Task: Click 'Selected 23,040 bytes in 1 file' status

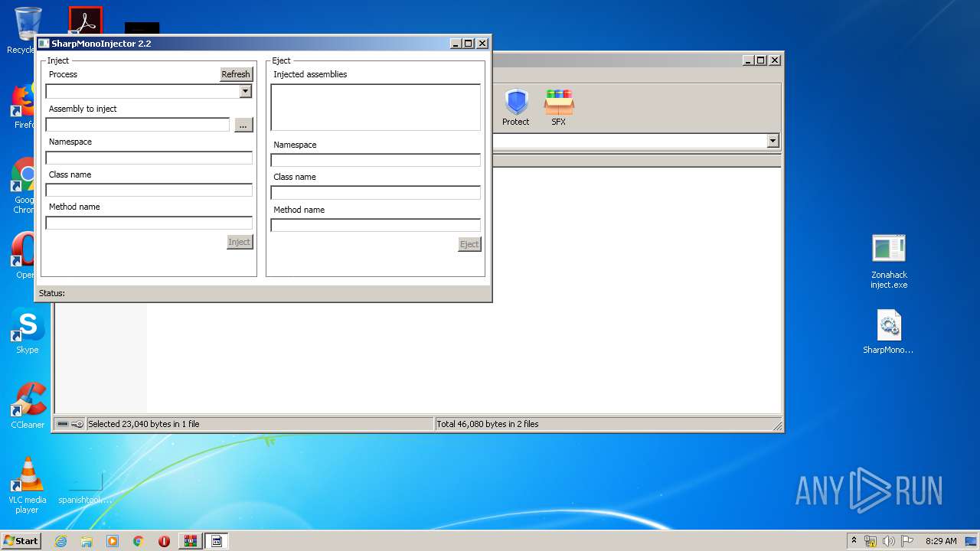Action: (x=144, y=424)
